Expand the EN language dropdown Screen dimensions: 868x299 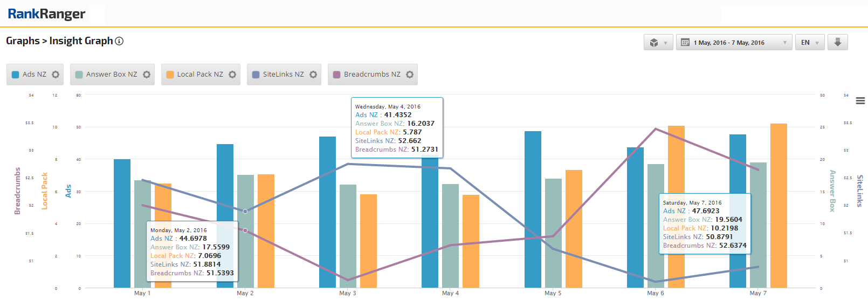pyautogui.click(x=809, y=43)
